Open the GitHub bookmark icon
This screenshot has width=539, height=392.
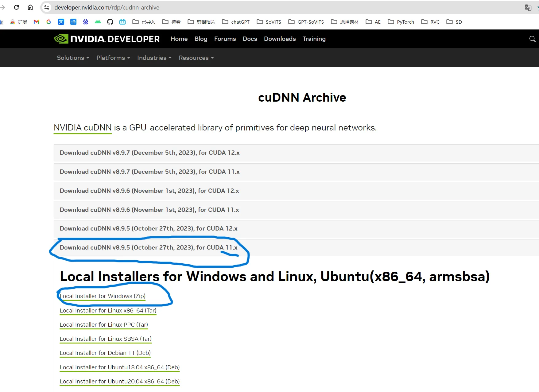coord(110,22)
